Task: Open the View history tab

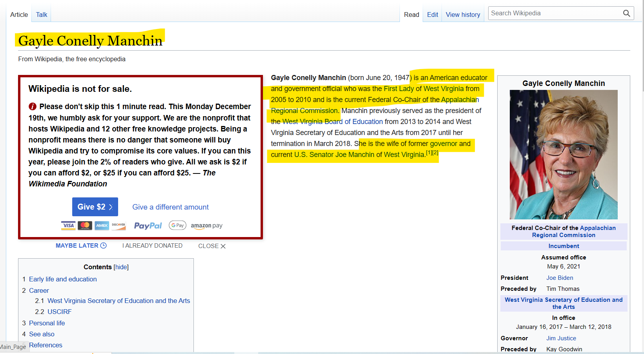Action: point(463,15)
